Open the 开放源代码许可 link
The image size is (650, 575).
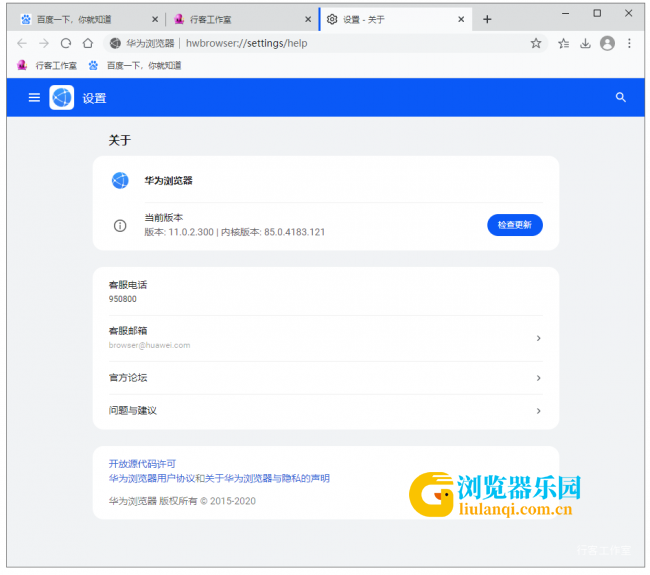(142, 464)
